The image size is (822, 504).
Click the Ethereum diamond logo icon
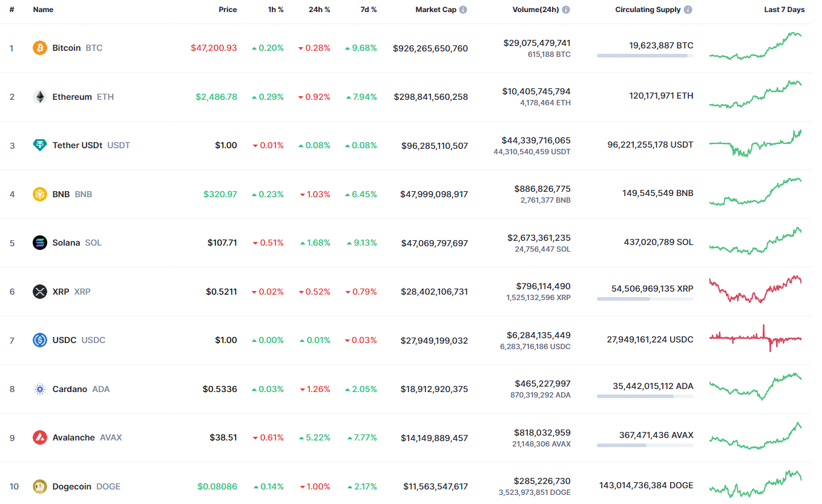40,97
